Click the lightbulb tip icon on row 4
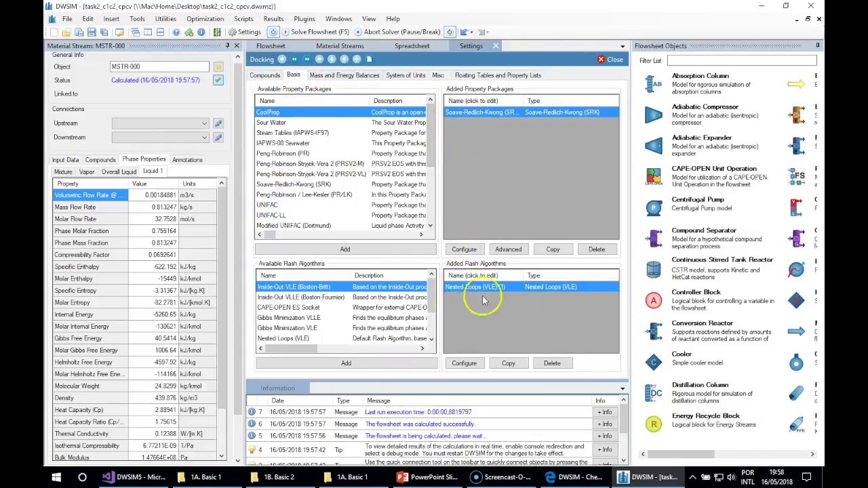Viewport: 868px width, 488px height. click(x=252, y=449)
